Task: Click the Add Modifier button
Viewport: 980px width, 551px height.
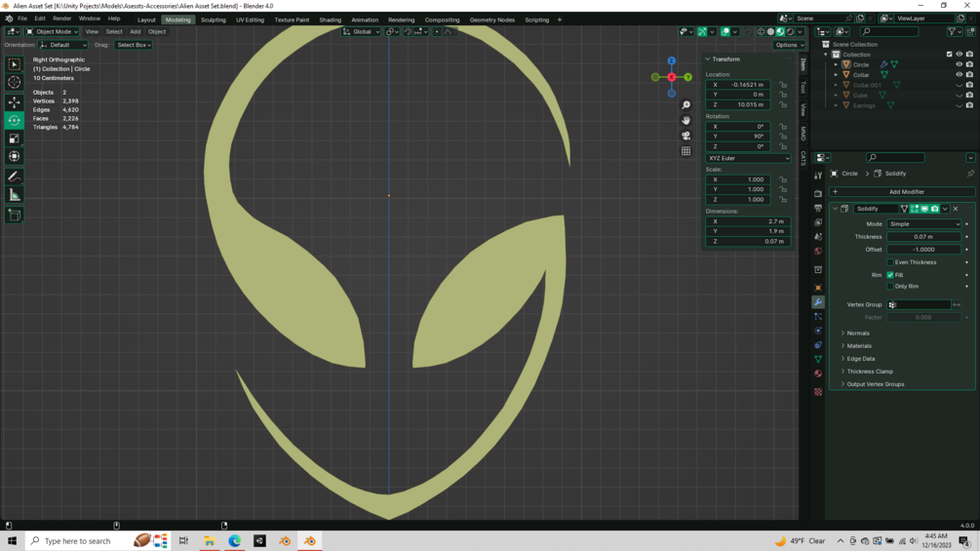Action: tap(902, 192)
